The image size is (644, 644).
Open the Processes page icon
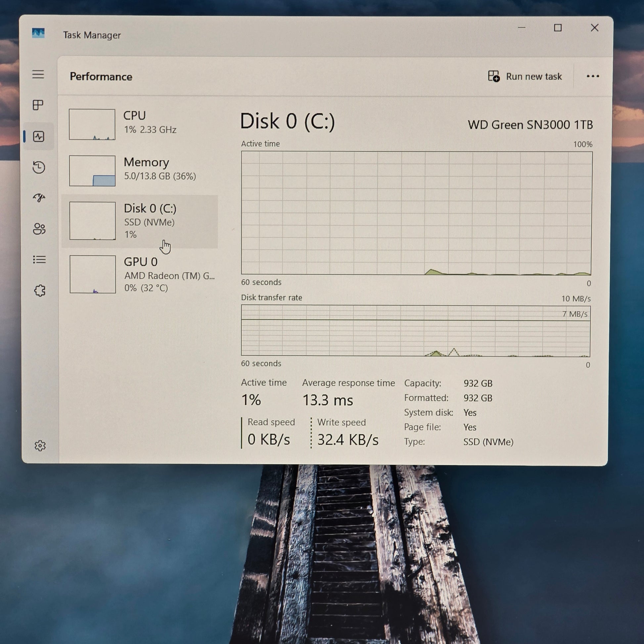click(x=38, y=105)
